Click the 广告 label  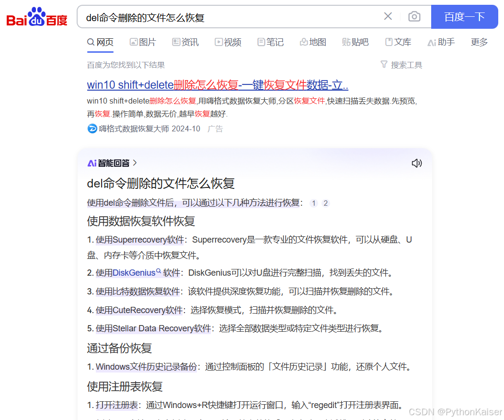pos(216,128)
